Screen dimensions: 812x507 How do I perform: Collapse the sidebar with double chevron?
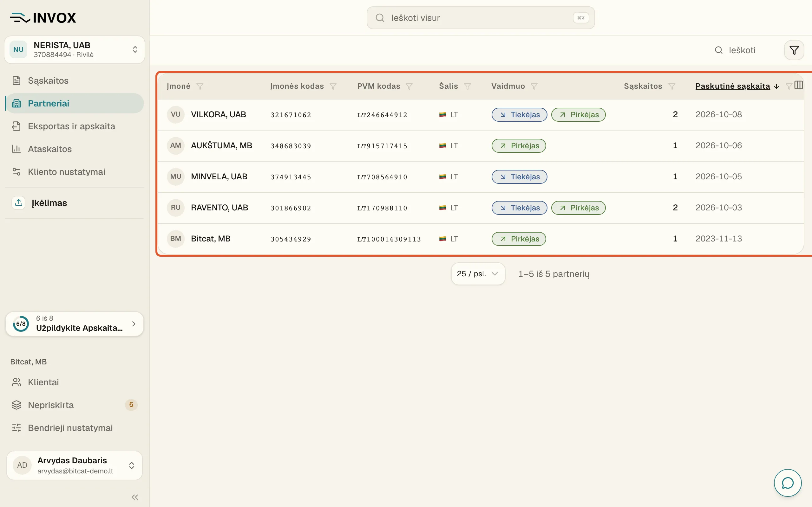[x=135, y=497]
